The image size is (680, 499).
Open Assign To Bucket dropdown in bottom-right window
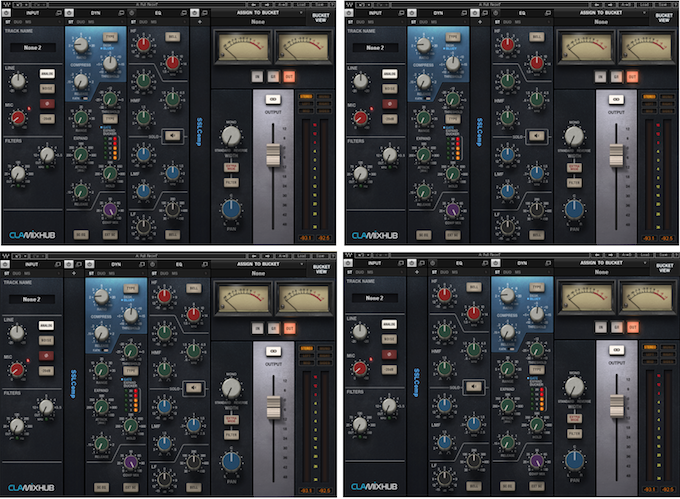pyautogui.click(x=602, y=263)
